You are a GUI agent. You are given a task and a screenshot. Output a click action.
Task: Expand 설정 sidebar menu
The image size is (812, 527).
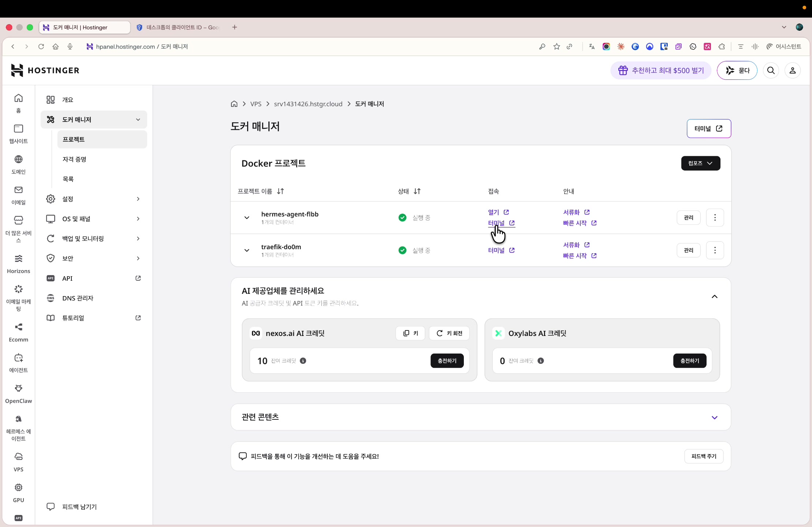pyautogui.click(x=94, y=199)
